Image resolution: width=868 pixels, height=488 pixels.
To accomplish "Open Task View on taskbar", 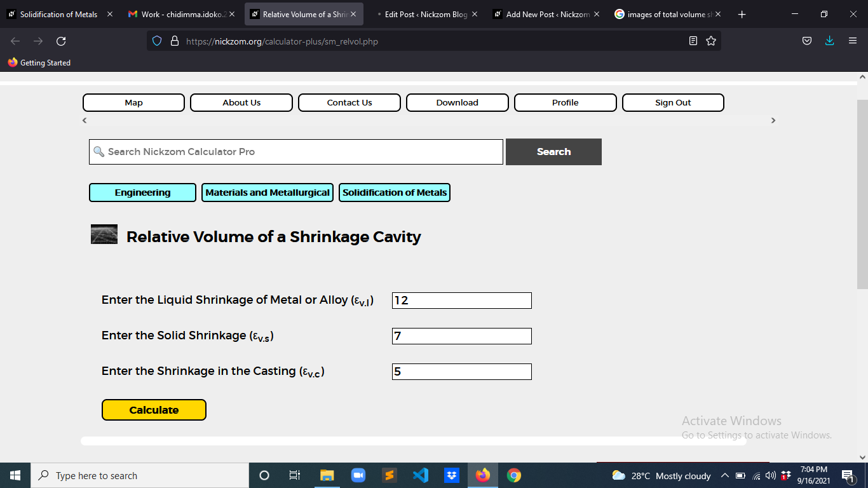I will coord(295,475).
